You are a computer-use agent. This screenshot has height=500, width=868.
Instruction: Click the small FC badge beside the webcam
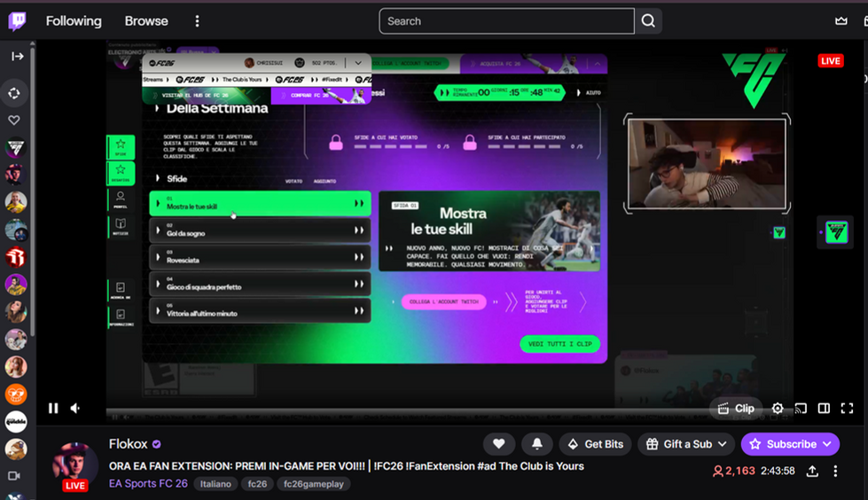779,232
